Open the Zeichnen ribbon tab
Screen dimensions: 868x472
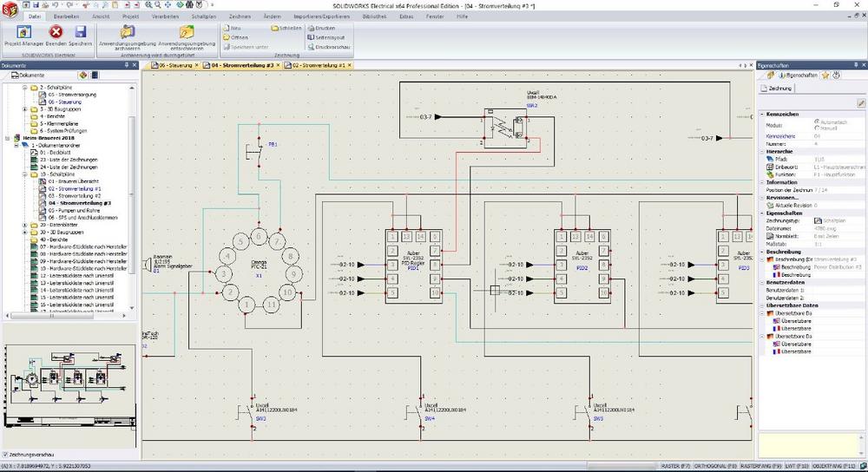click(x=240, y=16)
